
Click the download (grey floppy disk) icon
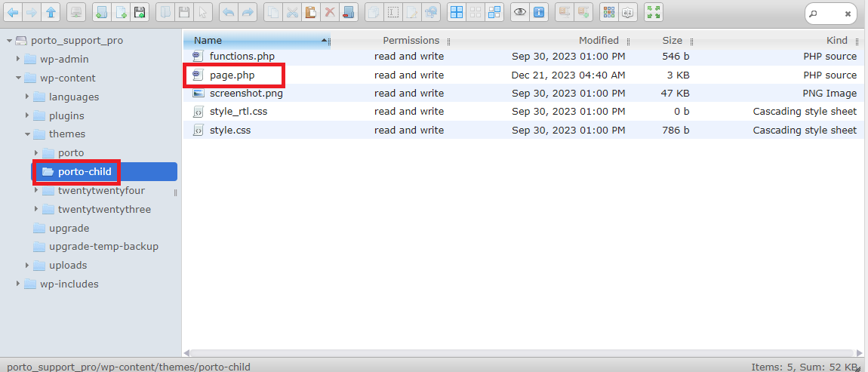(x=183, y=12)
